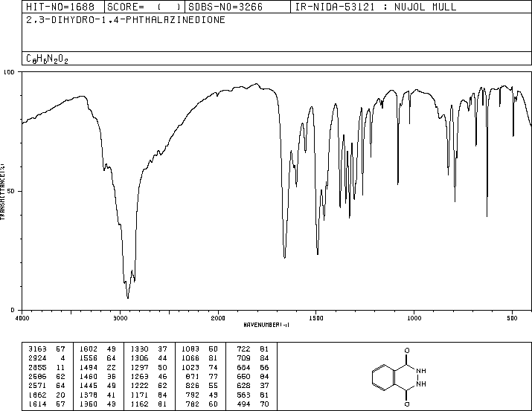532x411 pixels.
Task: Click the 1500 tick label on wavenumber axis
Action: pyautogui.click(x=316, y=318)
